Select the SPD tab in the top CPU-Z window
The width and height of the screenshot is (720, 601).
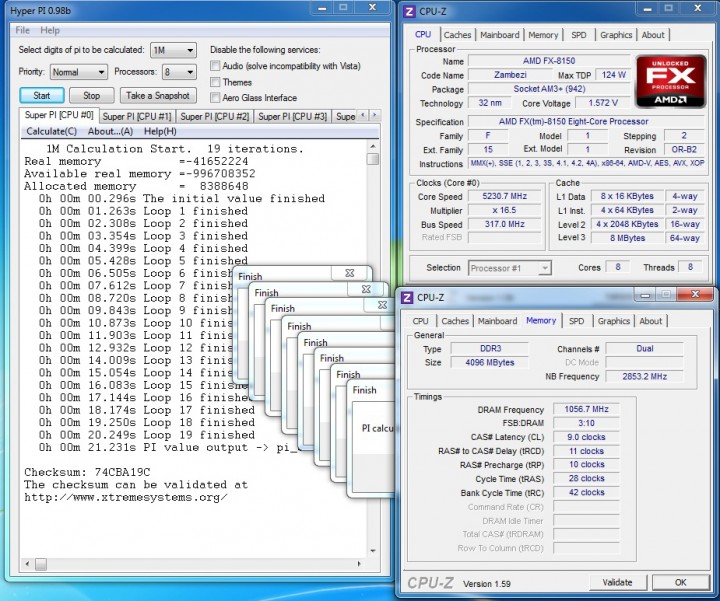click(579, 35)
